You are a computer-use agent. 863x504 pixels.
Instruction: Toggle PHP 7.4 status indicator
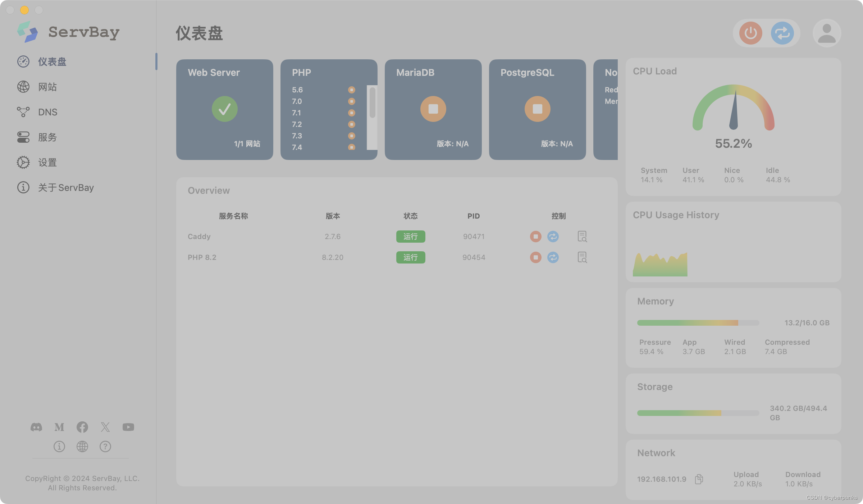coord(352,147)
